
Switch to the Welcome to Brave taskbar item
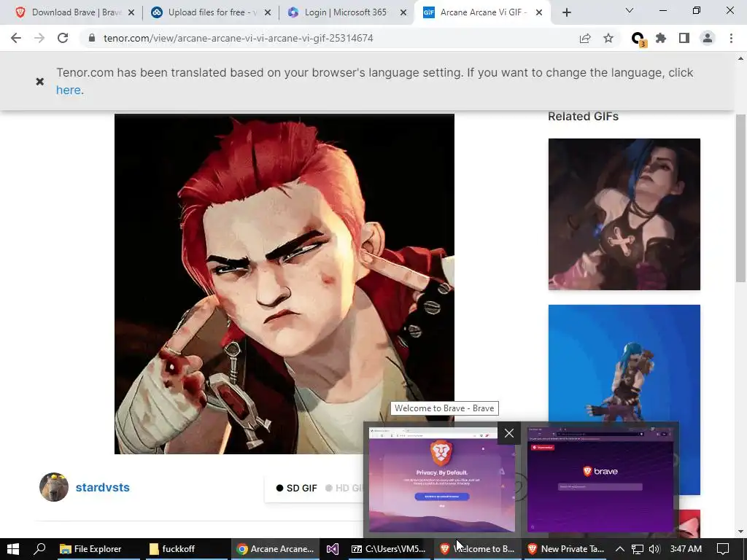[x=478, y=549]
